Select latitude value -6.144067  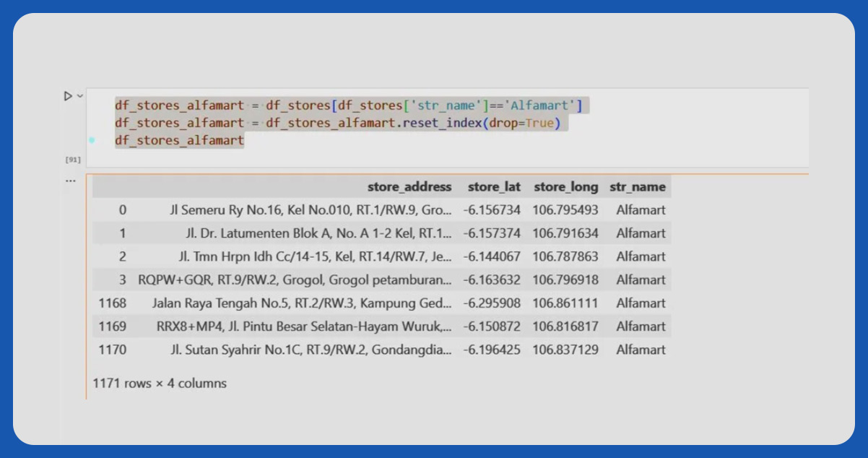pos(491,256)
